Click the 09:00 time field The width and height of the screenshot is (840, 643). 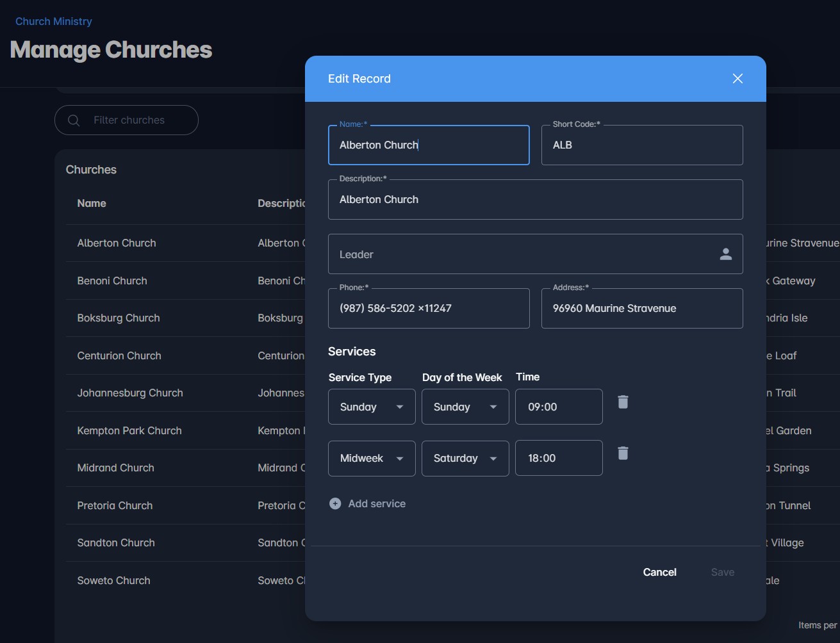tap(558, 407)
